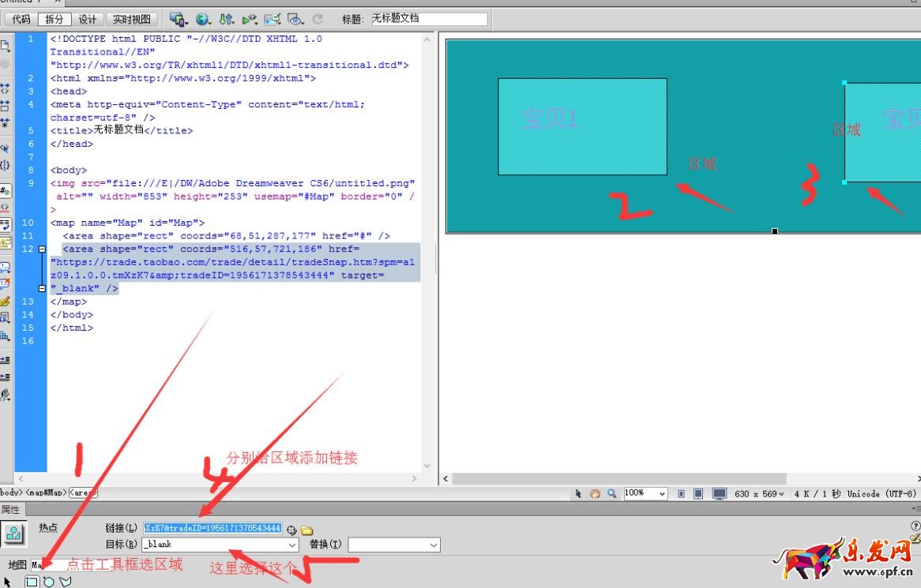Click the Preview in browser globe icon

pos(204,19)
